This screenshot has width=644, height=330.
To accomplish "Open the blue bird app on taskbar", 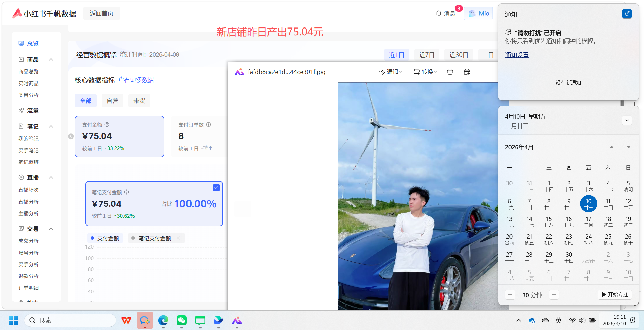I will point(219,321).
